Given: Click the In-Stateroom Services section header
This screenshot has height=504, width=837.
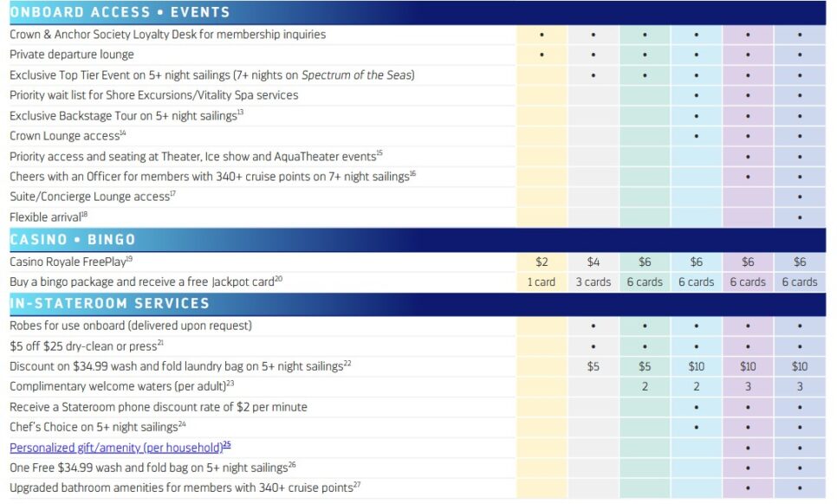Looking at the screenshot, I should click(109, 303).
